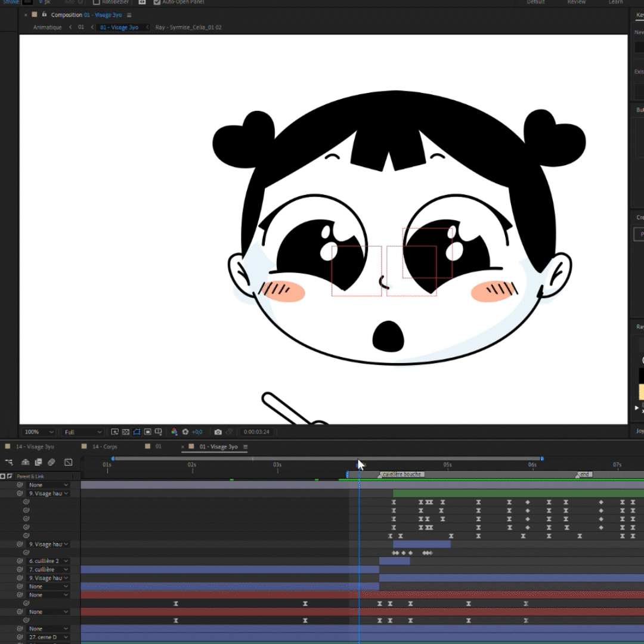
Task: Toggle mask and shape path visibility
Action: [137, 432]
